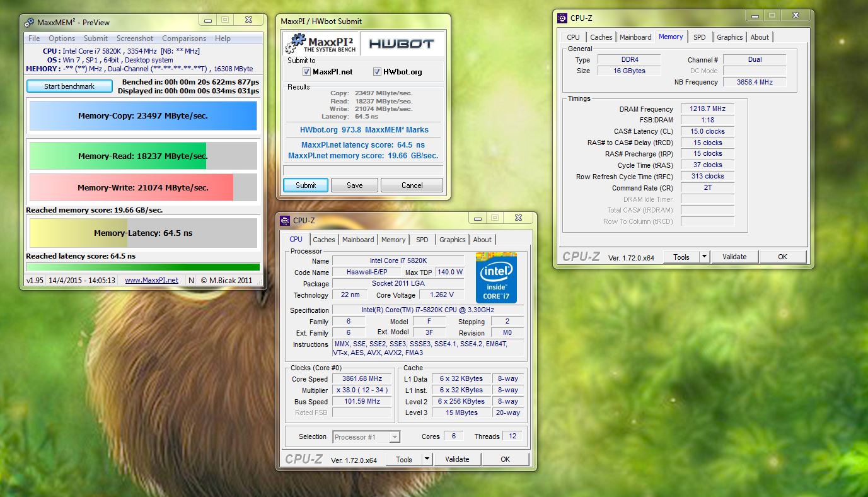Click Cancel in the HWbot Submit dialog

click(x=412, y=185)
